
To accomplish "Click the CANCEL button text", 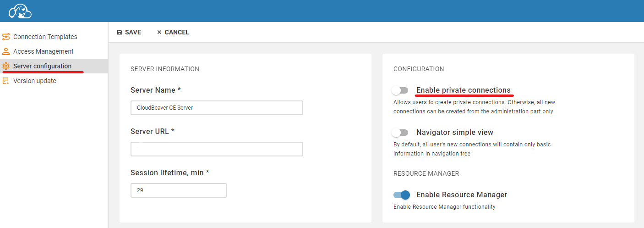I will 177,32.
